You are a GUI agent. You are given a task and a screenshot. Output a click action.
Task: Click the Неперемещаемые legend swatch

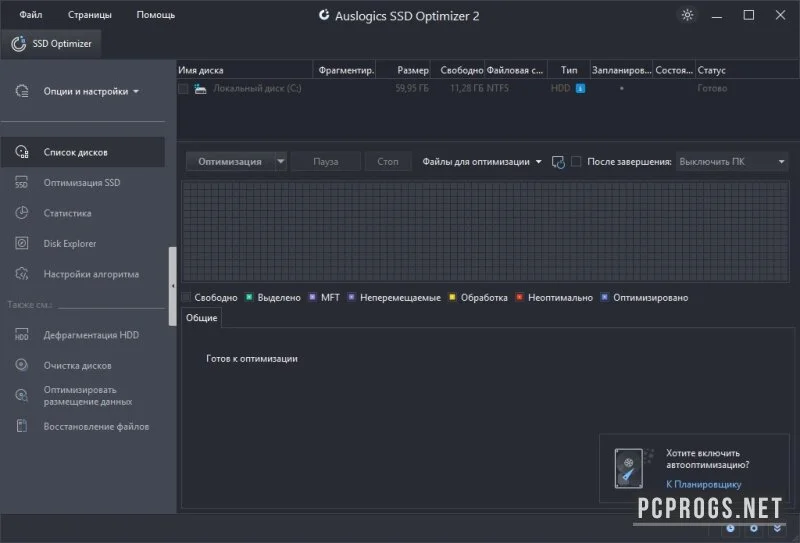pyautogui.click(x=352, y=297)
